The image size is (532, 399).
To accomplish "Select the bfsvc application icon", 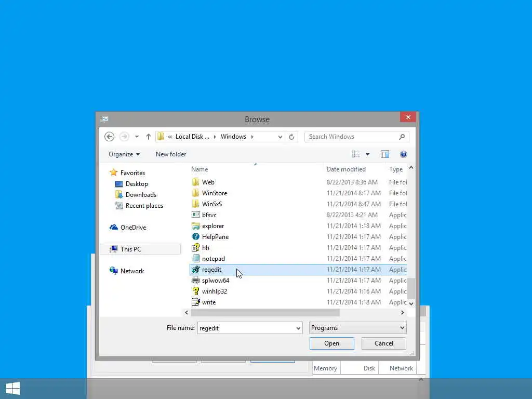I will (x=195, y=215).
